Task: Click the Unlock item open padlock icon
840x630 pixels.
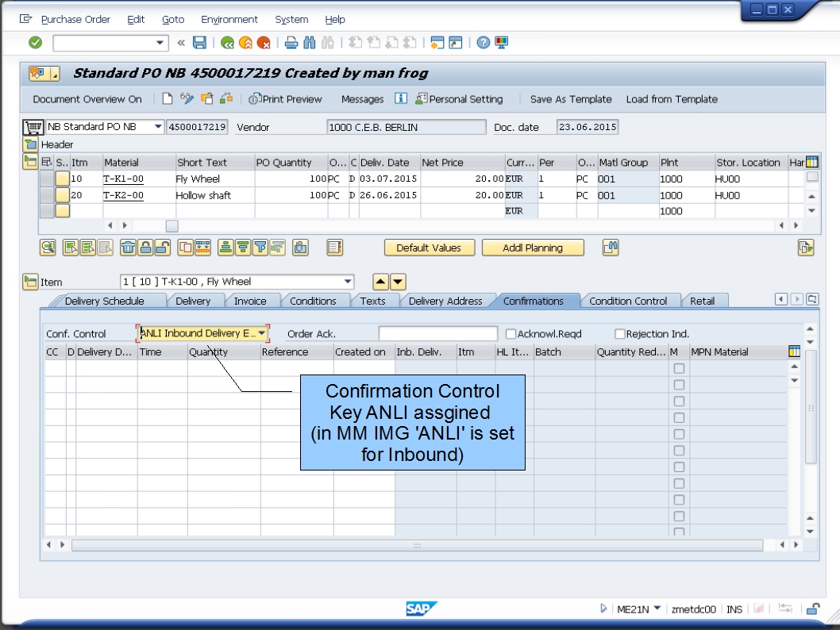Action: 162,248
